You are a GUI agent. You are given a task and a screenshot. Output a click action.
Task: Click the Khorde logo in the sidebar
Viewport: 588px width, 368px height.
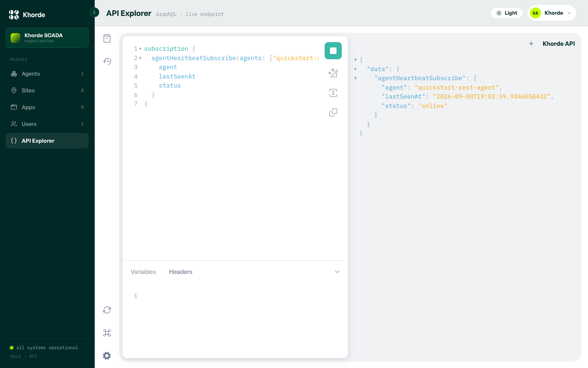click(27, 15)
